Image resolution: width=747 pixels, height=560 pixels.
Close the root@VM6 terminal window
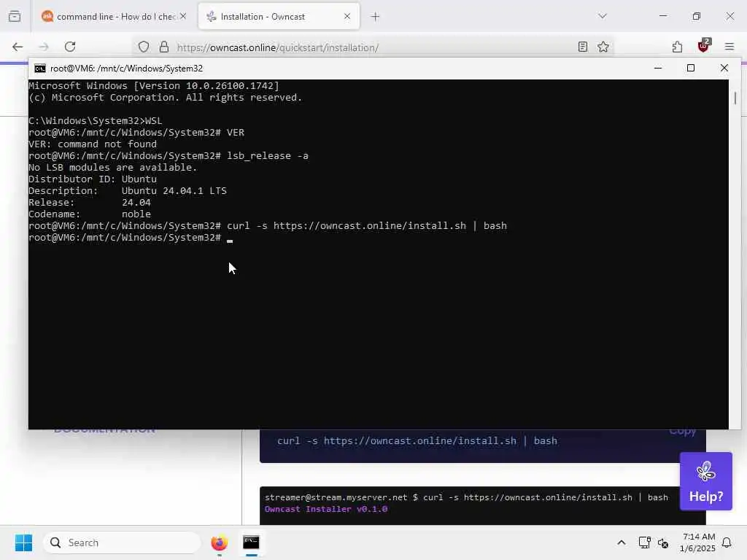point(724,68)
